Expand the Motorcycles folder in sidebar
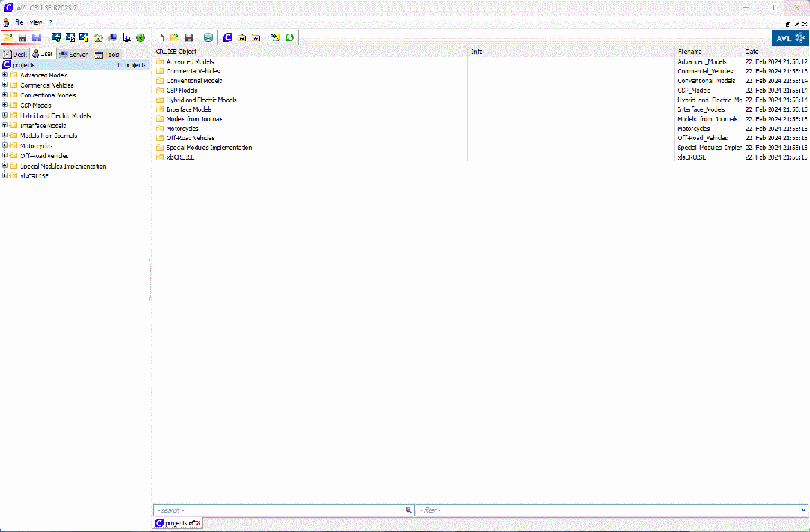 [x=4, y=145]
